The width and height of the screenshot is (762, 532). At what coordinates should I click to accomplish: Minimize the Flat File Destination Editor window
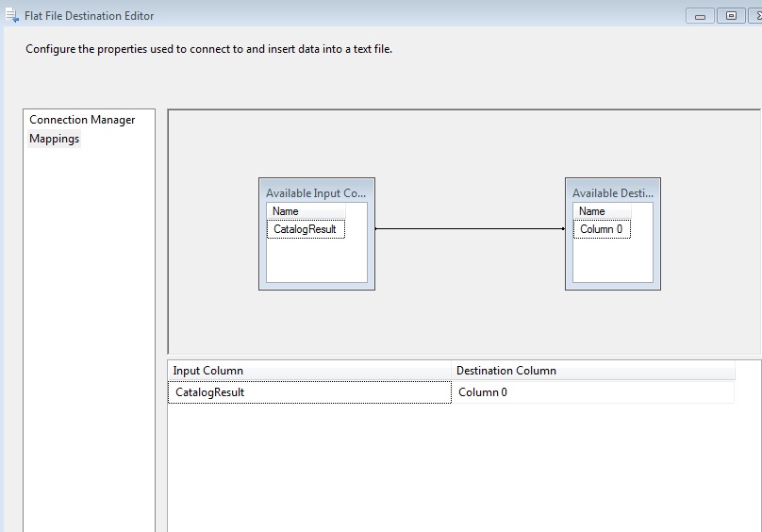point(701,16)
